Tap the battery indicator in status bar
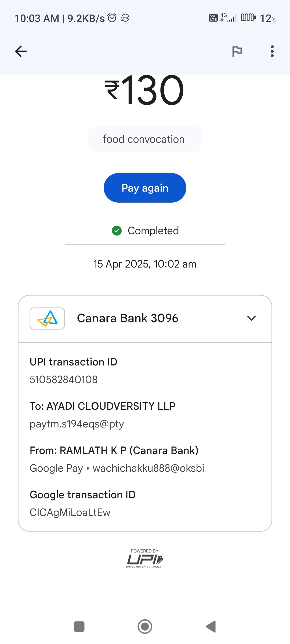The height and width of the screenshot is (644, 290). (248, 18)
